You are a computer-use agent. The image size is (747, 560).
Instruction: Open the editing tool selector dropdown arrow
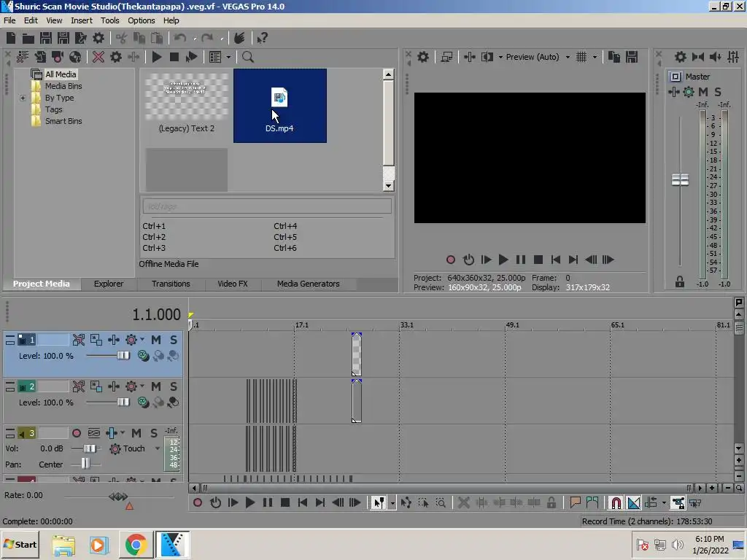click(392, 503)
